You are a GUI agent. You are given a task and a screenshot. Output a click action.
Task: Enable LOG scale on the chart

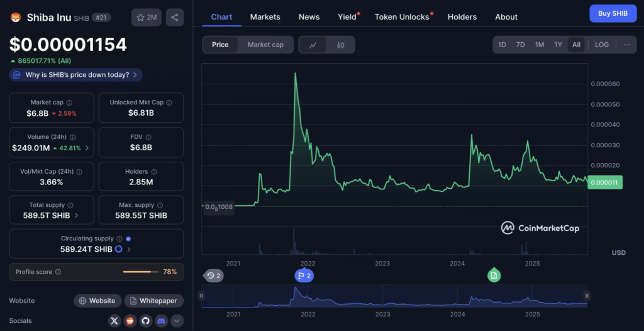click(x=602, y=45)
